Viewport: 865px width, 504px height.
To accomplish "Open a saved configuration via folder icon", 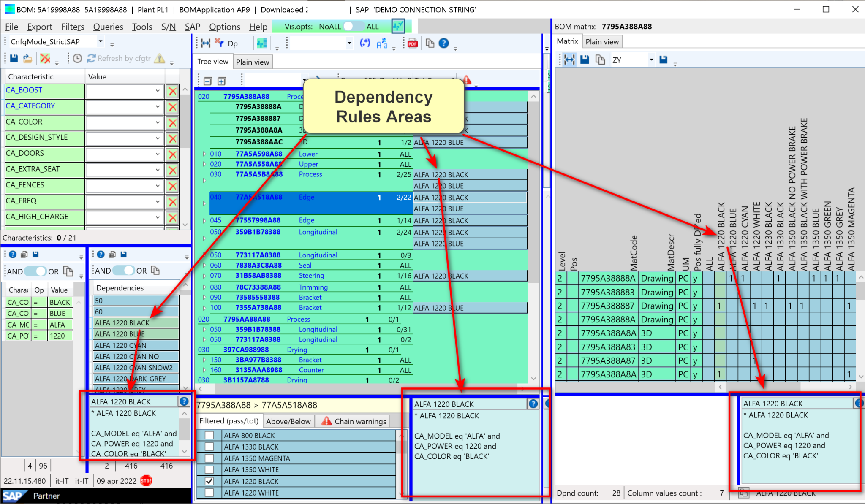I will coord(27,58).
